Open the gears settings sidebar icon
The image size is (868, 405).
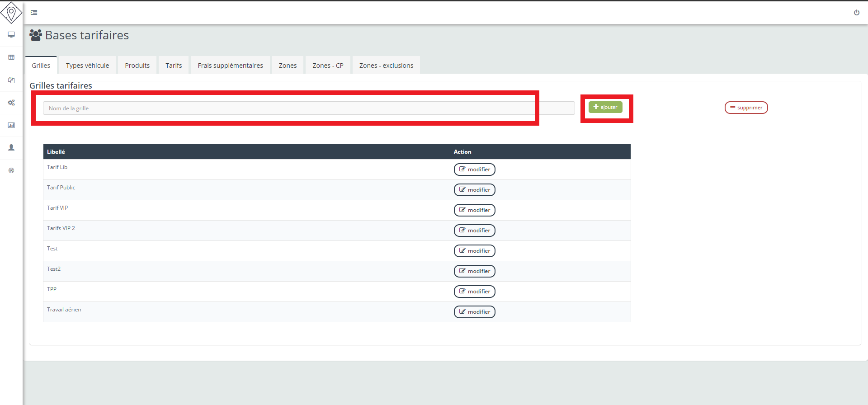(x=11, y=103)
